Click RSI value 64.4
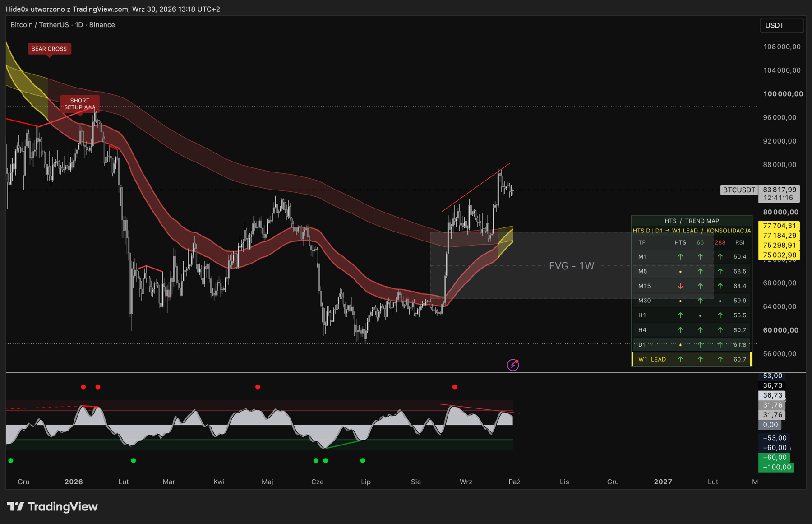The image size is (812, 524). point(740,286)
